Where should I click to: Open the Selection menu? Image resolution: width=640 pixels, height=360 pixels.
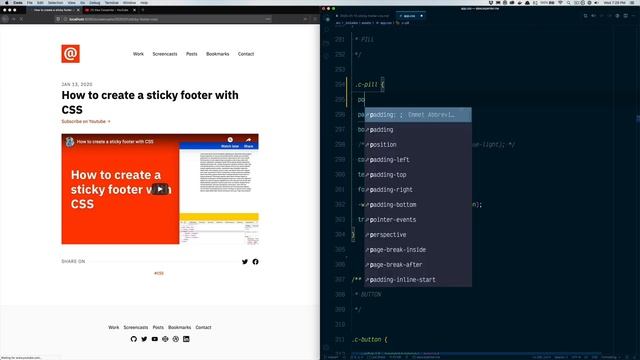click(x=56, y=3)
